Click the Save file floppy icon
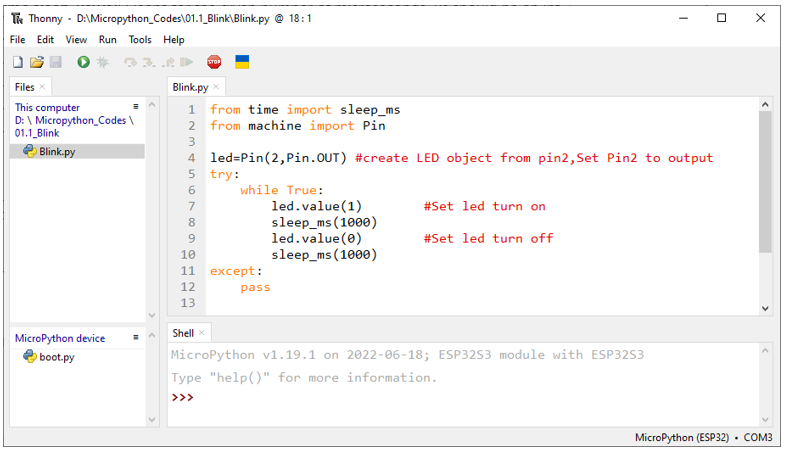This screenshot has width=785, height=451. coord(56,62)
